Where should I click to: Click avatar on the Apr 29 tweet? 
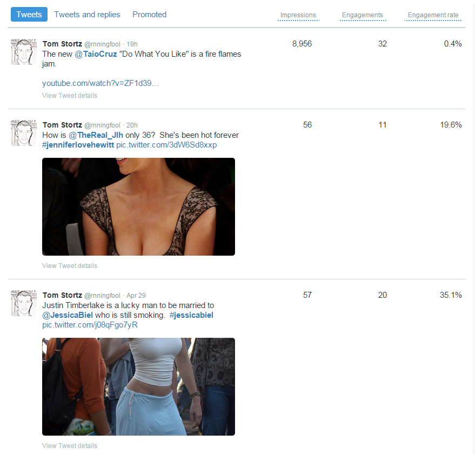[24, 303]
